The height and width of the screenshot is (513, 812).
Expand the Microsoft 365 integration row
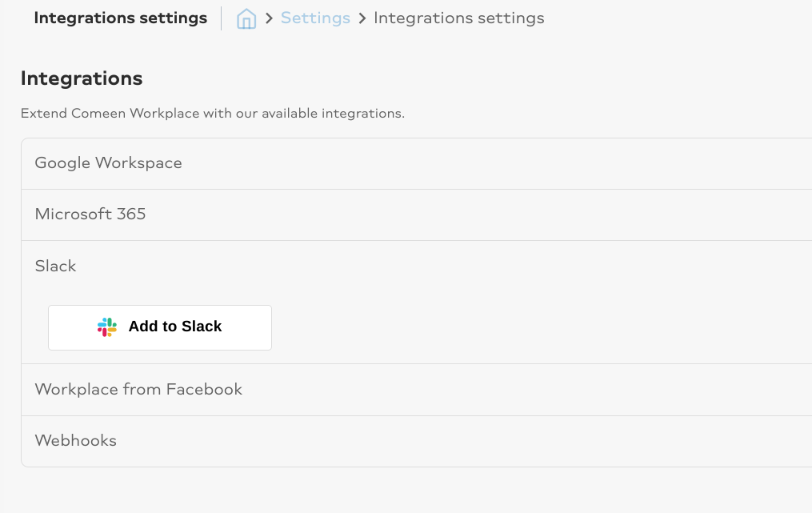point(416,214)
